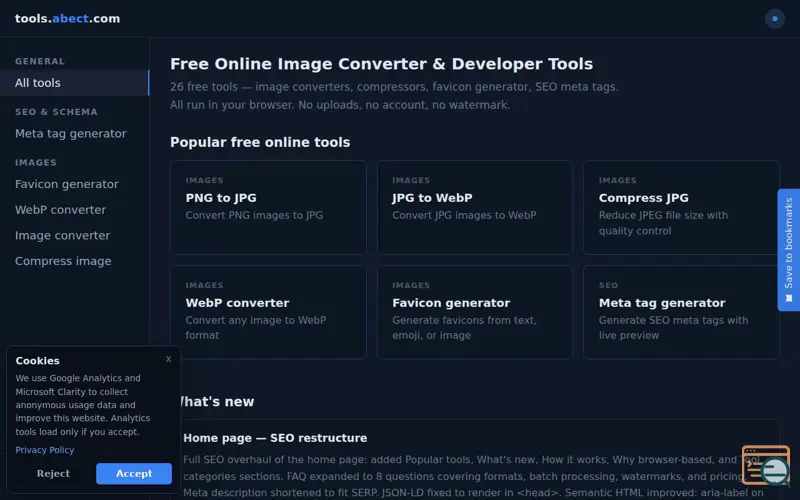The width and height of the screenshot is (800, 500).
Task: Open Image converter sidebar item
Action: tap(62, 235)
